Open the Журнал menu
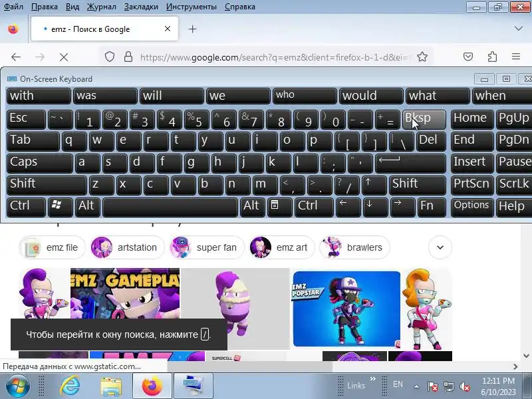The width and height of the screenshot is (532, 399). [x=102, y=7]
